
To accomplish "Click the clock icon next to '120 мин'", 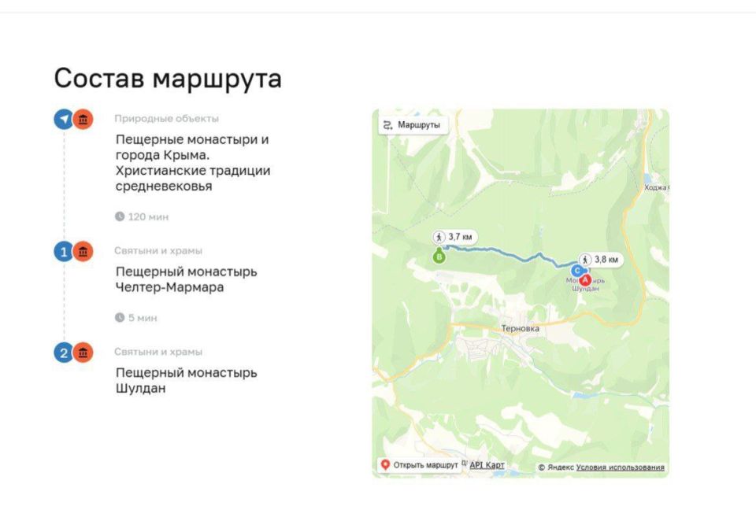I will [x=119, y=216].
